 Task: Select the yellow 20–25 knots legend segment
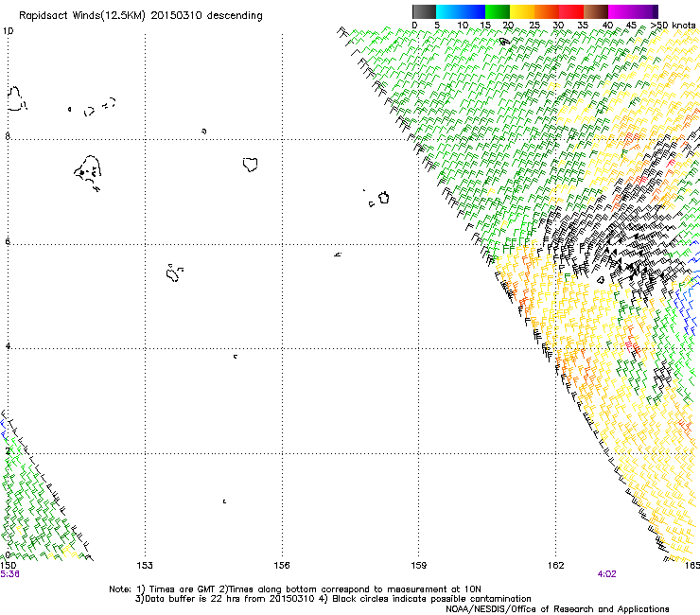[522, 11]
